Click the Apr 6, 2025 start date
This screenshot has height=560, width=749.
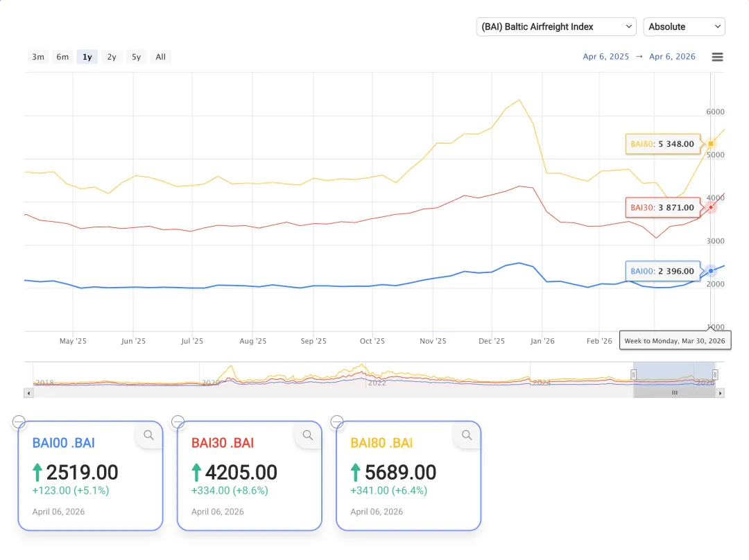[605, 57]
